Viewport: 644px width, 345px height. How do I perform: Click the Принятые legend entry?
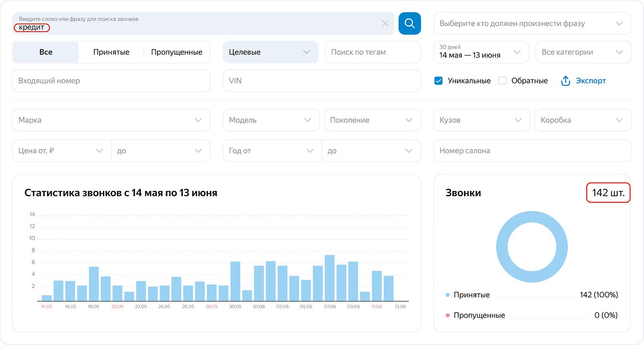point(472,295)
